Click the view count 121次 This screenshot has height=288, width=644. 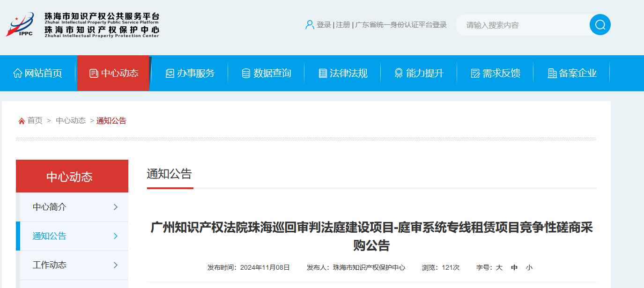[x=451, y=268]
